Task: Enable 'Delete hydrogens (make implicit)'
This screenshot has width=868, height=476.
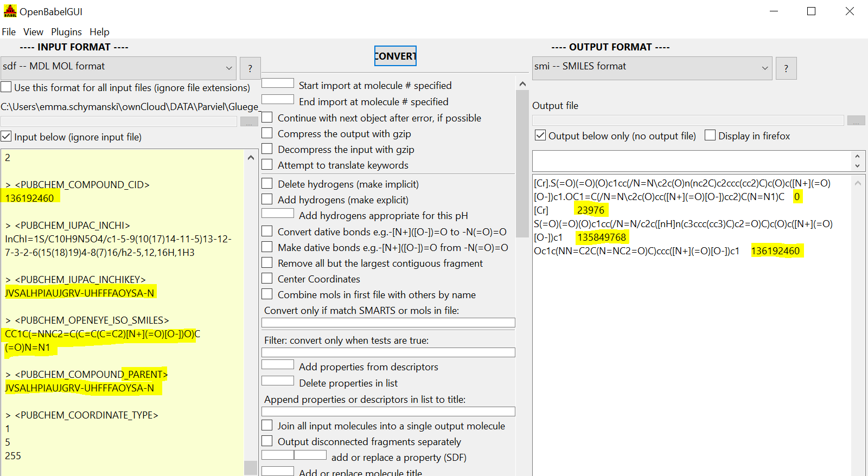Action: coord(267,183)
